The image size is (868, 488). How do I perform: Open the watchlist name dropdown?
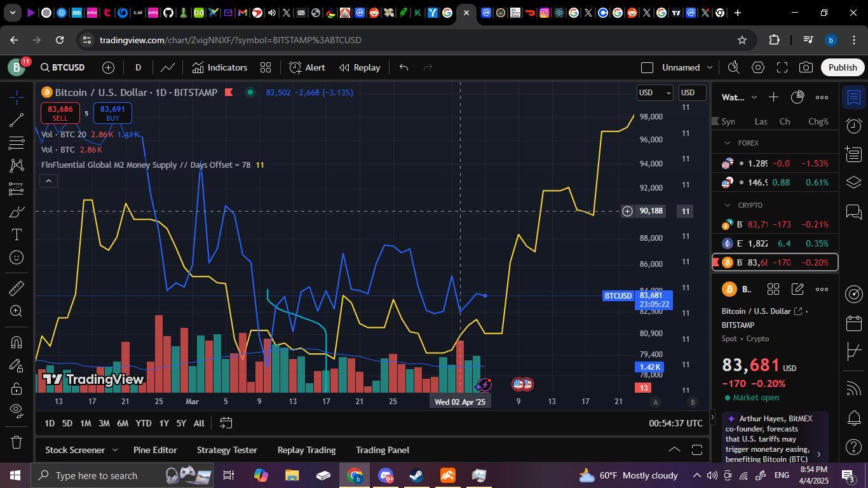[x=739, y=97]
